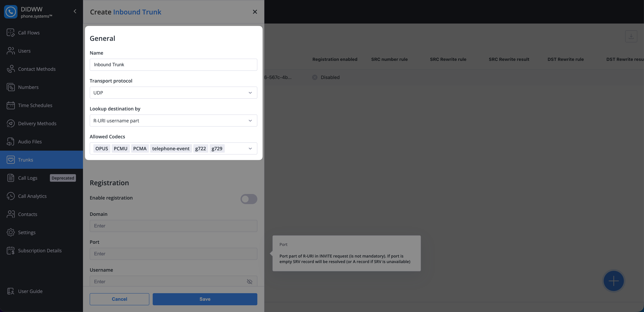Click into the Name input field
The width and height of the screenshot is (644, 312).
[x=173, y=65]
